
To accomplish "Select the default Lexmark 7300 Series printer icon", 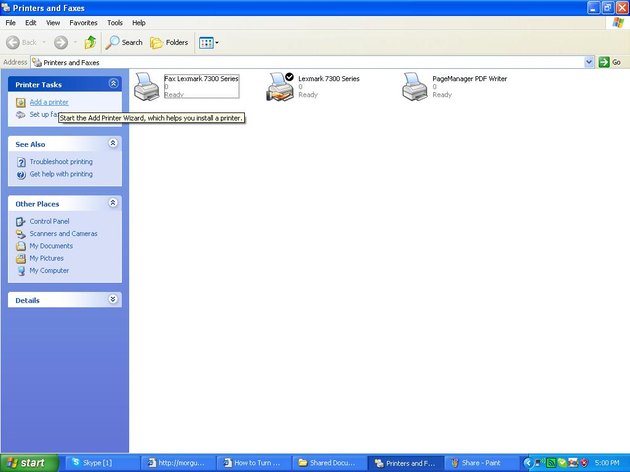I will click(x=280, y=86).
